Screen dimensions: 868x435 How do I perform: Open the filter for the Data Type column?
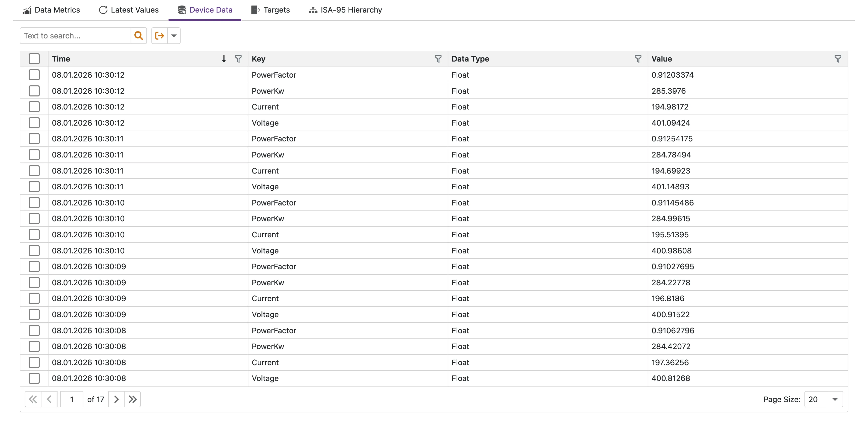(x=638, y=59)
